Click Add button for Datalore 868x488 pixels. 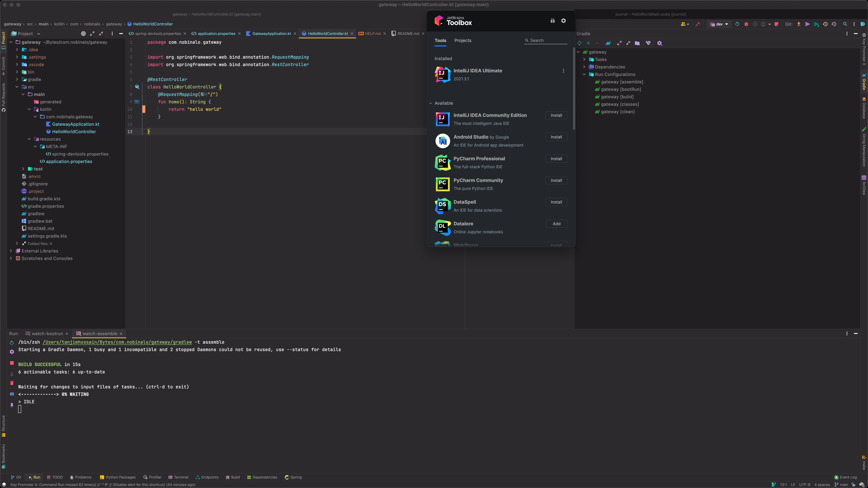[556, 224]
